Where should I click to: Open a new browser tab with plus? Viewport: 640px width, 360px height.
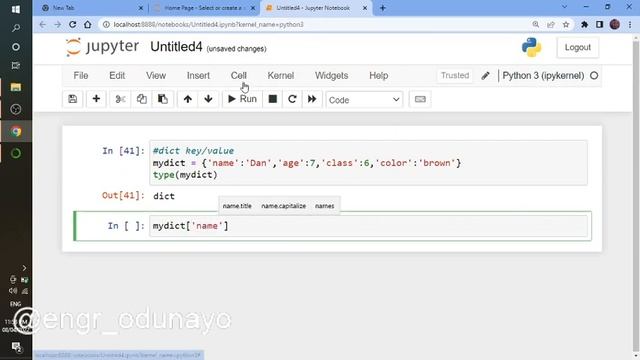click(x=382, y=8)
